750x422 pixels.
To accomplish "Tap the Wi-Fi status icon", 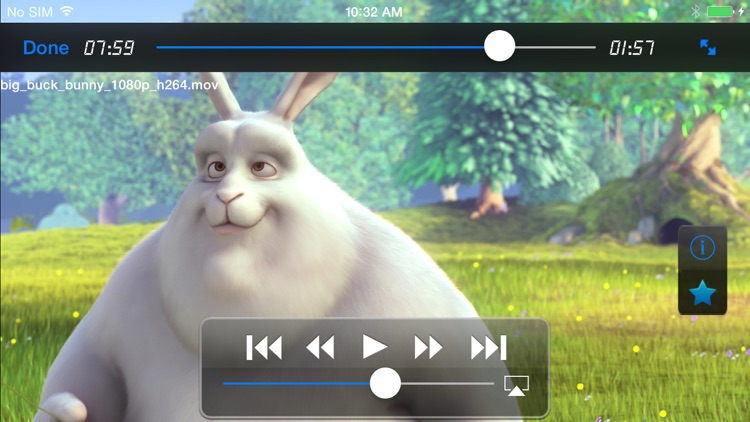I will point(66,11).
